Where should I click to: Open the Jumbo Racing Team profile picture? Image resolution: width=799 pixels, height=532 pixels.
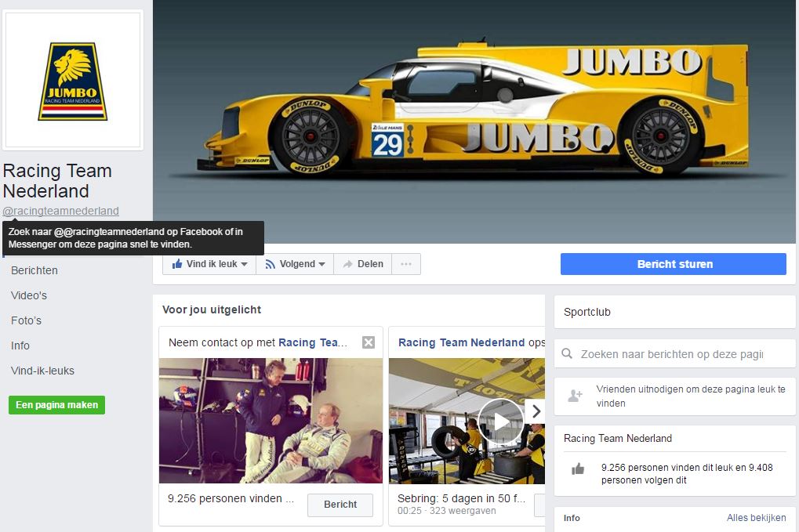tap(73, 80)
